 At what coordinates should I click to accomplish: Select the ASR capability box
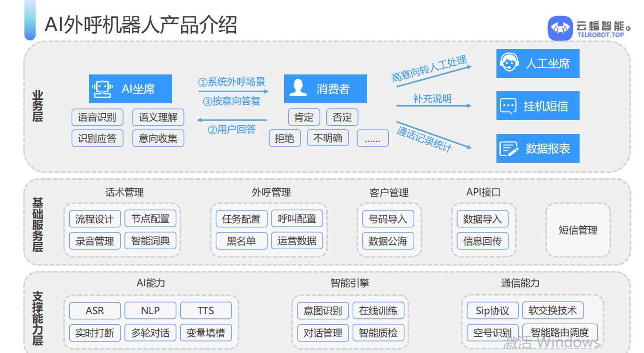click(95, 311)
